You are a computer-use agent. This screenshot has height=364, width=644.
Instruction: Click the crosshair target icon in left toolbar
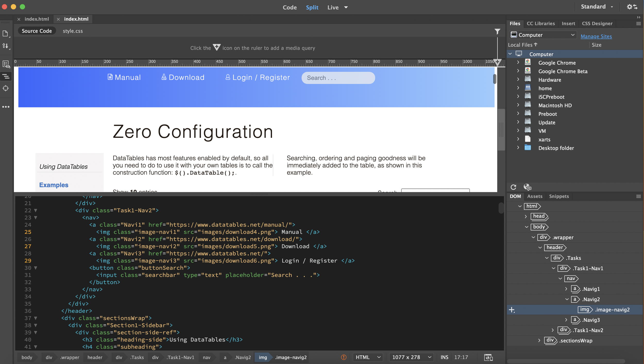click(x=6, y=88)
